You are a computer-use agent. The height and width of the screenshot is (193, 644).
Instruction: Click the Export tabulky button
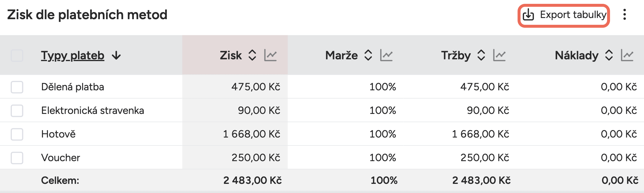tap(573, 15)
